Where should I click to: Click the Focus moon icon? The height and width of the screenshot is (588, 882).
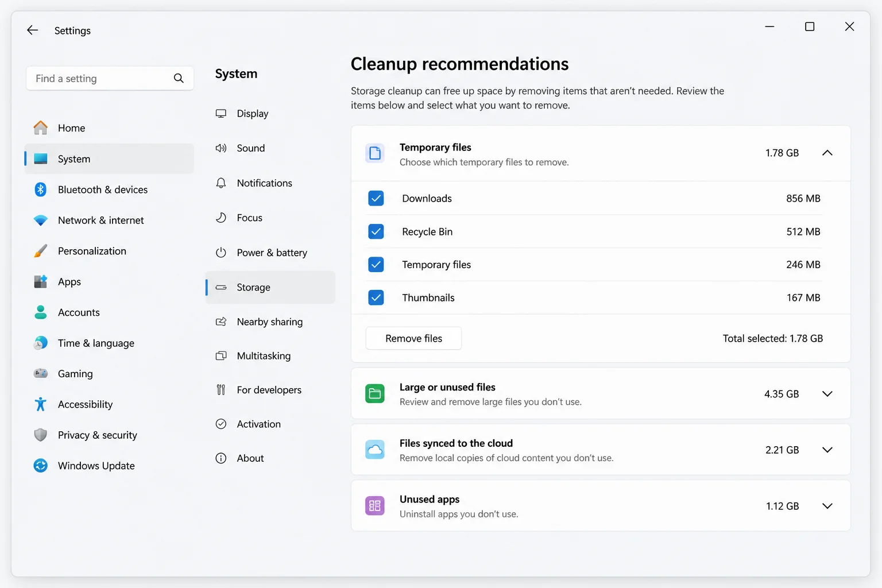221,218
